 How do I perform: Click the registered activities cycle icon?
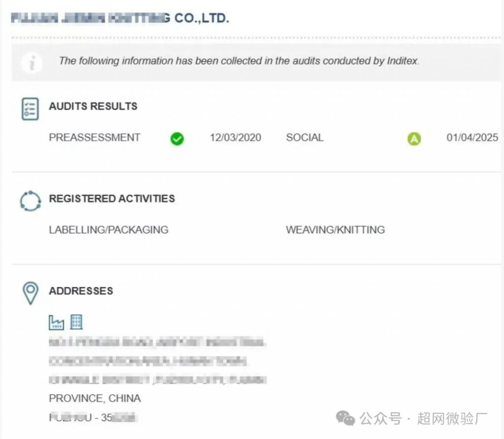tap(31, 201)
